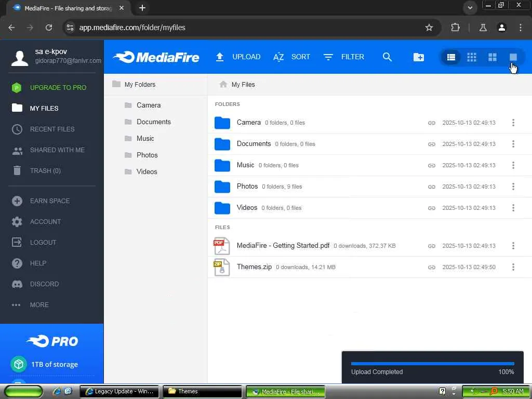Open the Photos folder icon in list
532x399 pixels.
pyautogui.click(x=222, y=187)
